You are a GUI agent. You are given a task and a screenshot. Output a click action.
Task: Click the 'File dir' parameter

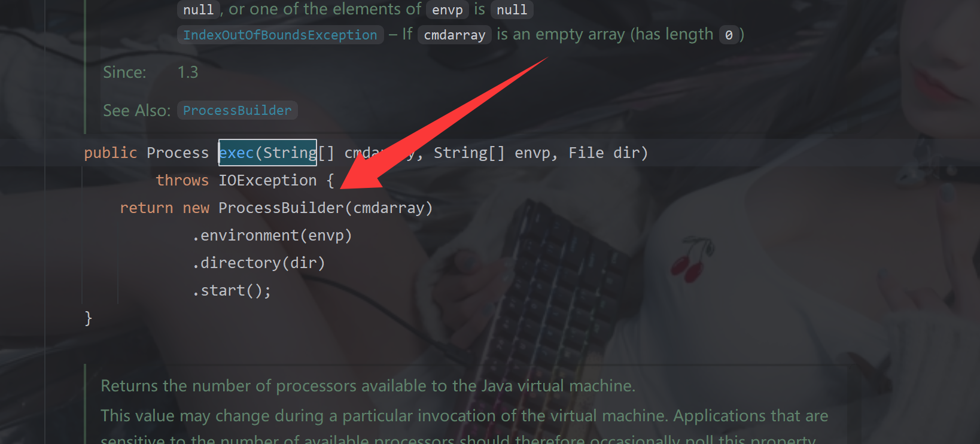point(604,153)
